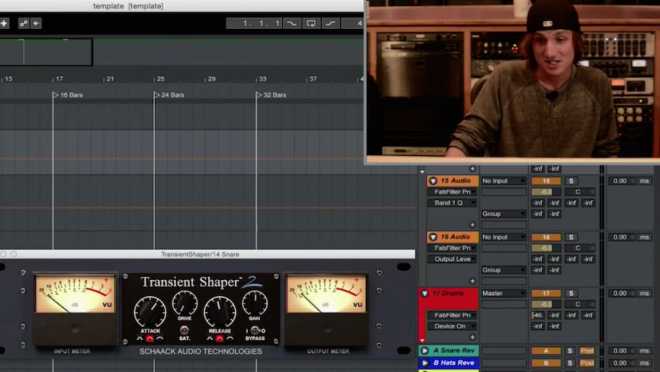The width and height of the screenshot is (660, 372).
Task: Click the output VU meter of Transient Shaper
Action: [326, 294]
